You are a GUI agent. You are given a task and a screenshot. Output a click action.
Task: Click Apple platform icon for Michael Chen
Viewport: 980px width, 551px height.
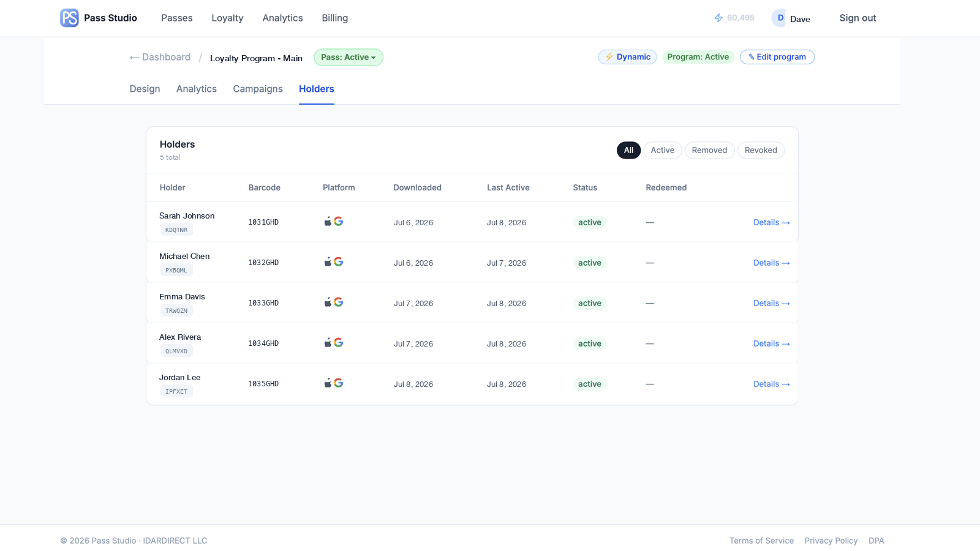(x=328, y=262)
